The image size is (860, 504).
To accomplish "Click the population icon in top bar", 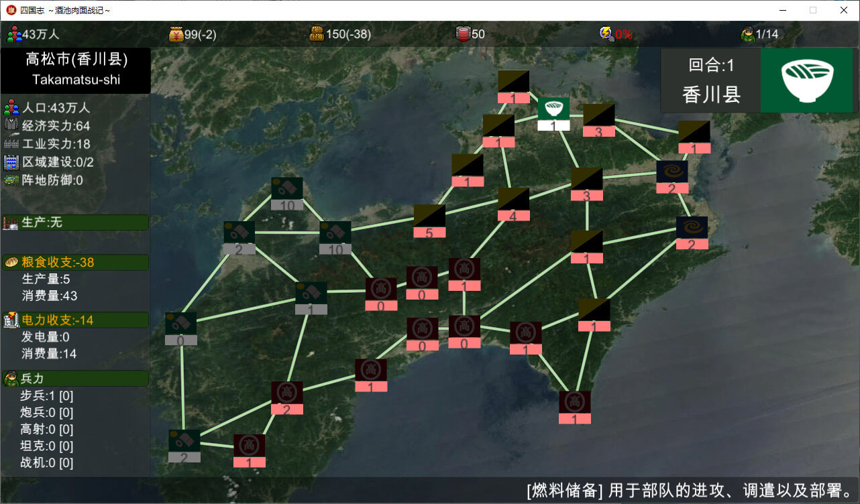I will (14, 34).
